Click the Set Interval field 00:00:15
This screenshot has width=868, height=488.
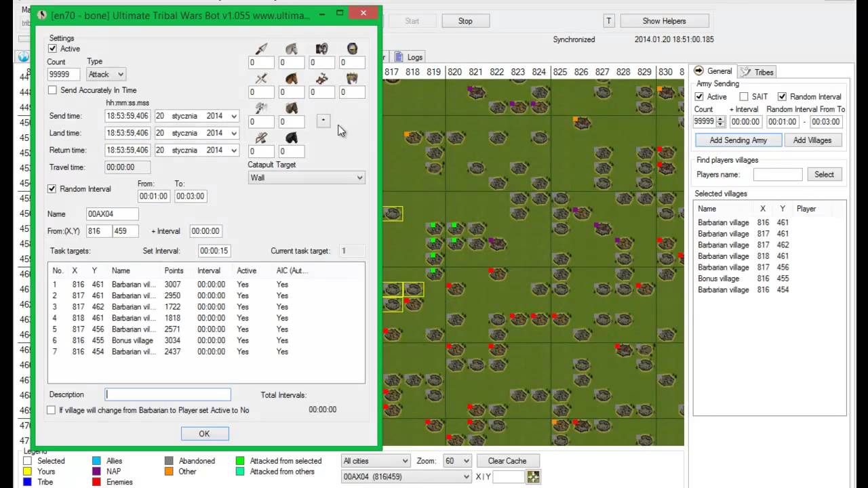[214, 251]
